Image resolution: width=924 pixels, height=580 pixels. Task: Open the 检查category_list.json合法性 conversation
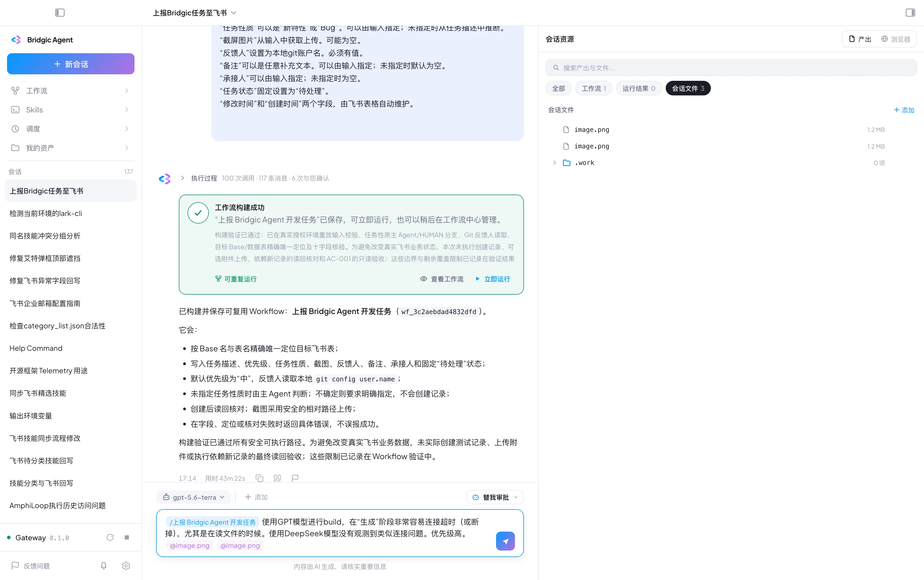pos(71,326)
